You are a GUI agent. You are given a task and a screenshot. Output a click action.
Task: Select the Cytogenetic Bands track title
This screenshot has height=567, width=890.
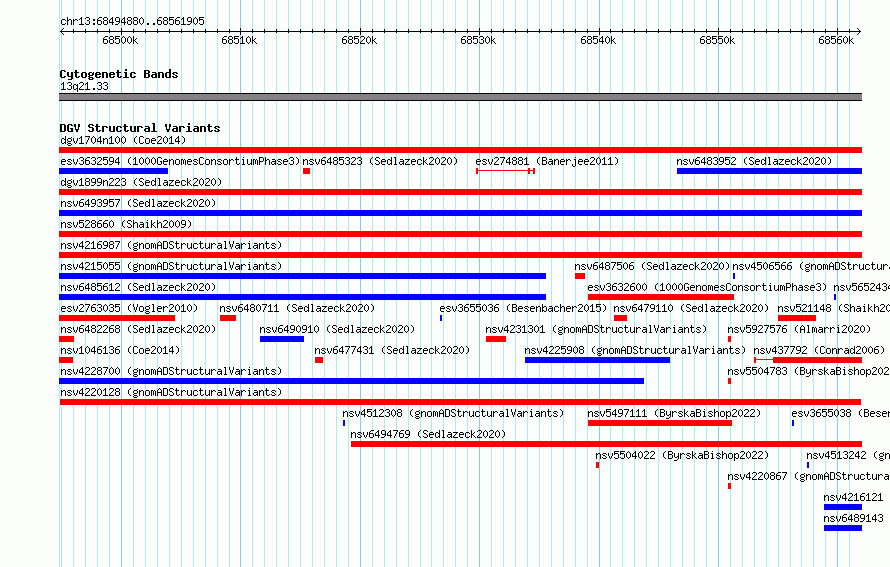coord(119,74)
